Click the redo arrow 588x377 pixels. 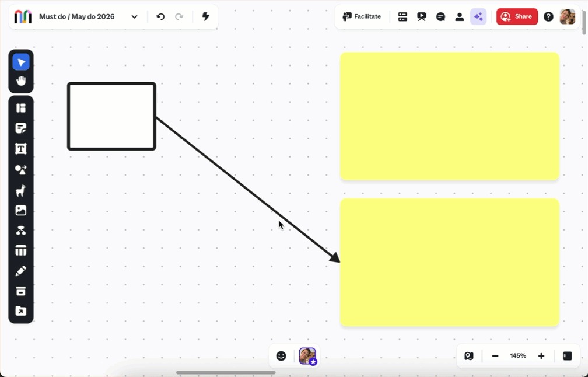(x=179, y=16)
